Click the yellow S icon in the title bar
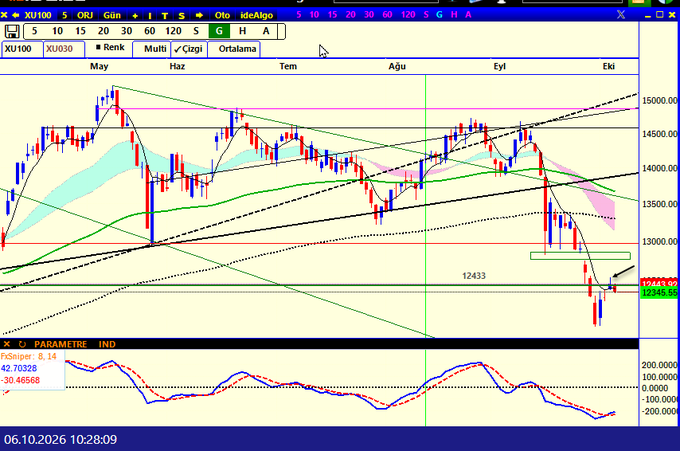This screenshot has width=680, height=451. click(x=181, y=16)
